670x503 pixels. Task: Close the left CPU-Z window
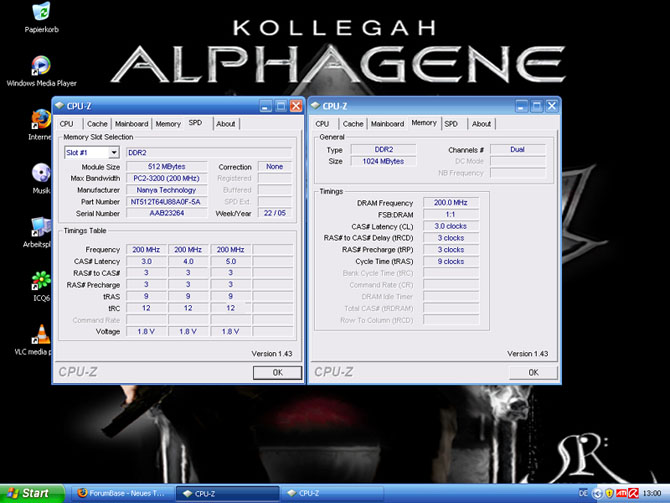(296, 106)
